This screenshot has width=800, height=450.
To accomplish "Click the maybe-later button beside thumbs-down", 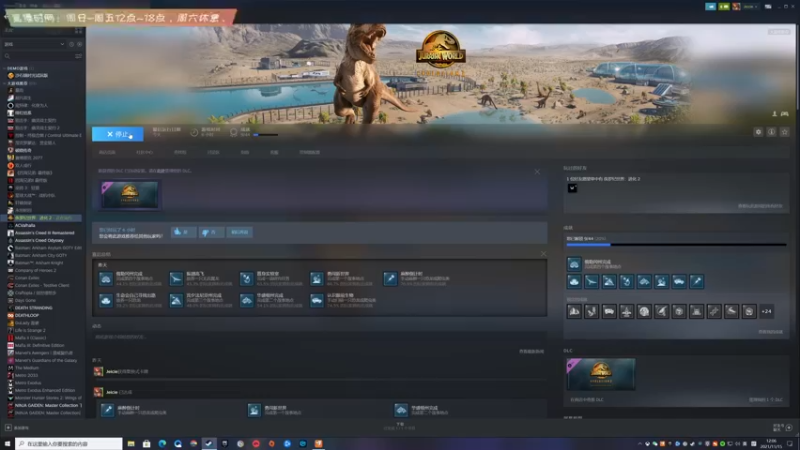I will click(x=239, y=232).
